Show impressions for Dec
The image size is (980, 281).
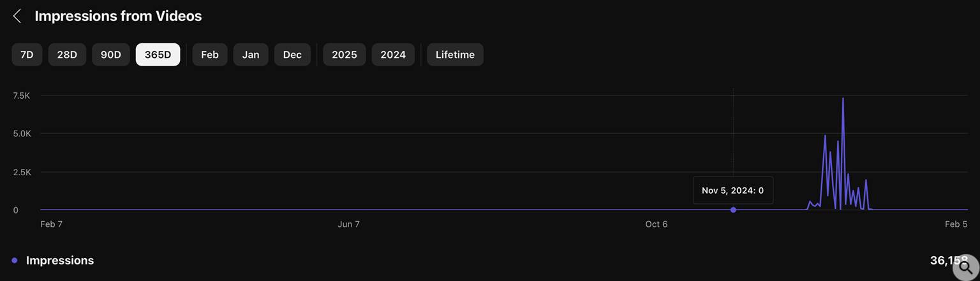point(292,55)
